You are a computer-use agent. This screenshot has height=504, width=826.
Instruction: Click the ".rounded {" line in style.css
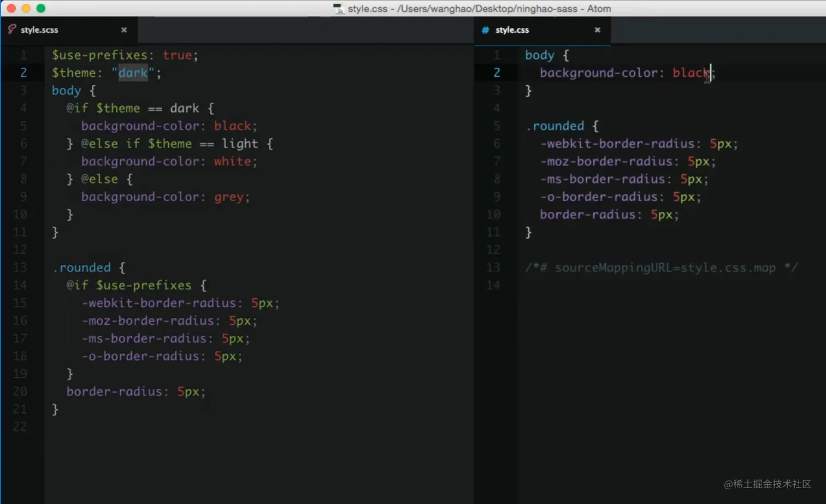coord(562,126)
